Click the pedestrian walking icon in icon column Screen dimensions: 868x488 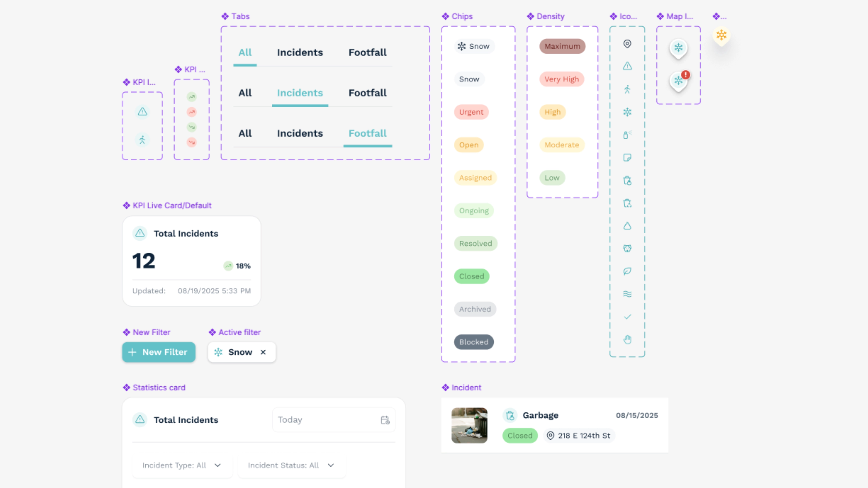coord(627,89)
